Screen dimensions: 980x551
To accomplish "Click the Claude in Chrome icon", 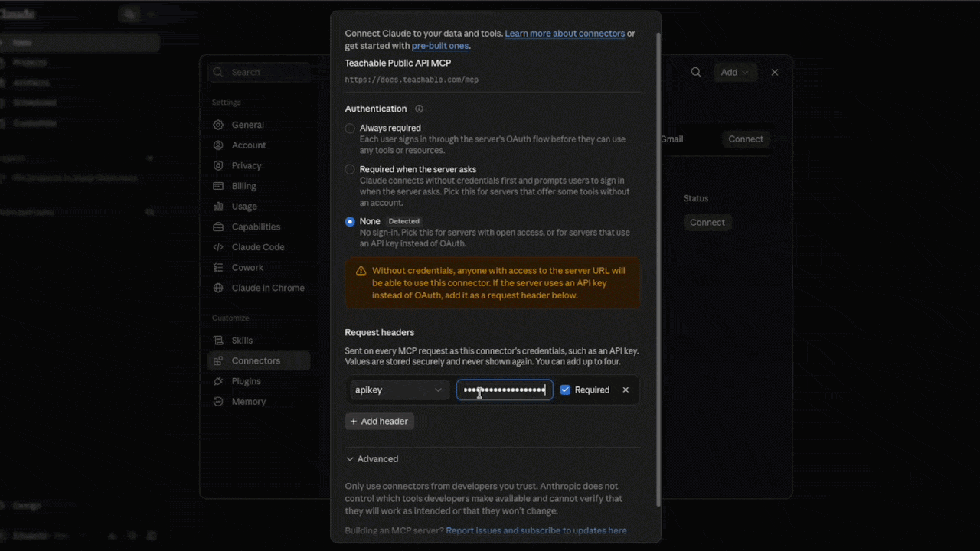I will [x=218, y=288].
